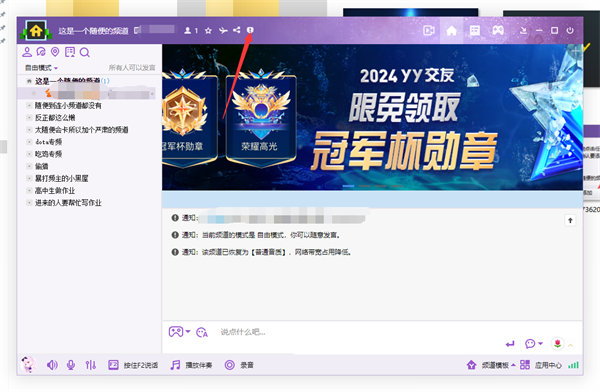Click the airplane icon in the title bar
This screenshot has height=392, width=600.
point(223,30)
